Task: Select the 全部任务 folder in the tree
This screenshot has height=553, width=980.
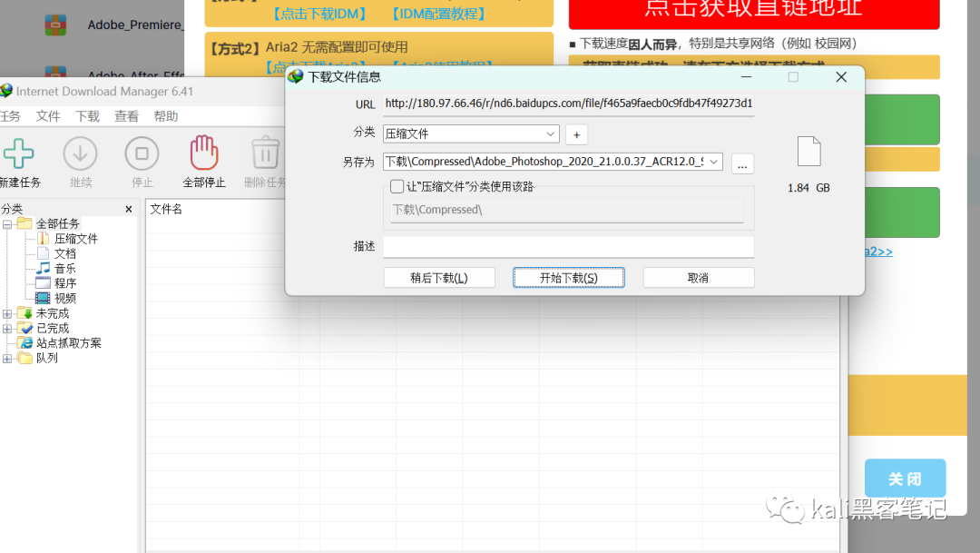Action: [x=57, y=223]
